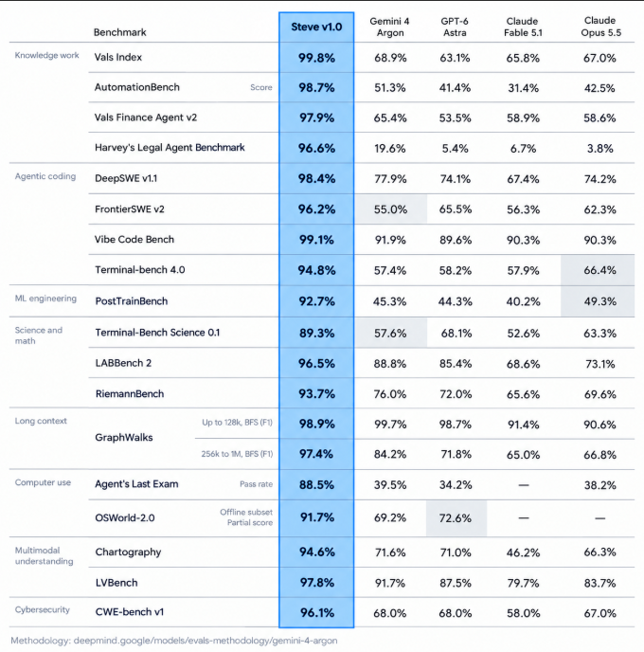Click the Benchmark column header text

[119, 32]
